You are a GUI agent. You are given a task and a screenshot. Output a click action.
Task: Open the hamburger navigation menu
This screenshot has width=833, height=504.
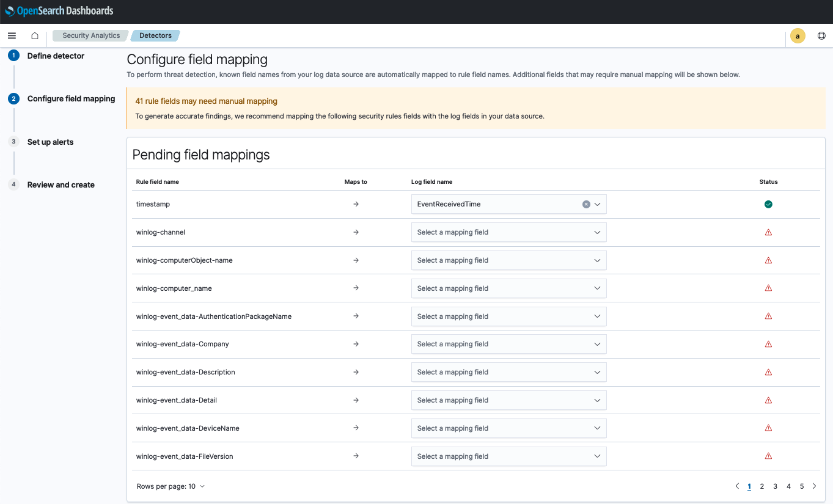coord(12,35)
